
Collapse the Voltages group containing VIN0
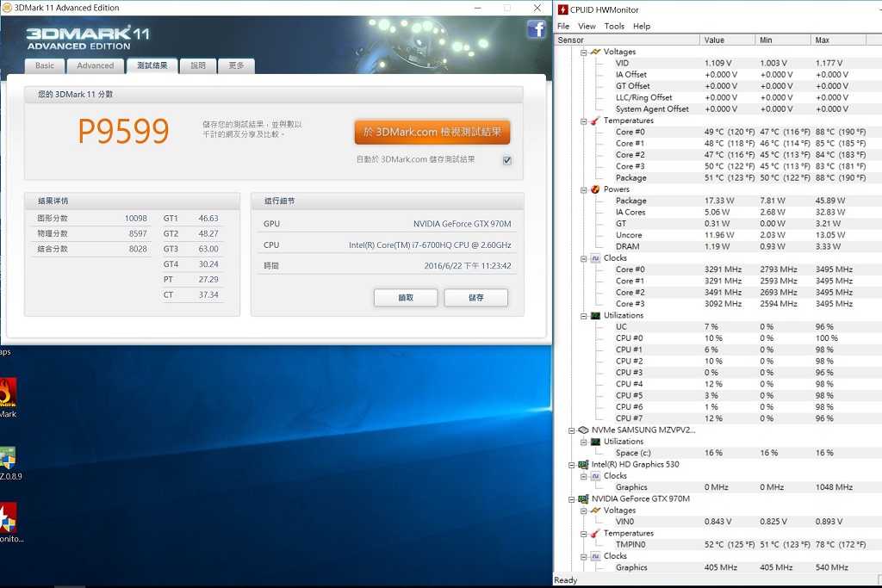pos(584,511)
